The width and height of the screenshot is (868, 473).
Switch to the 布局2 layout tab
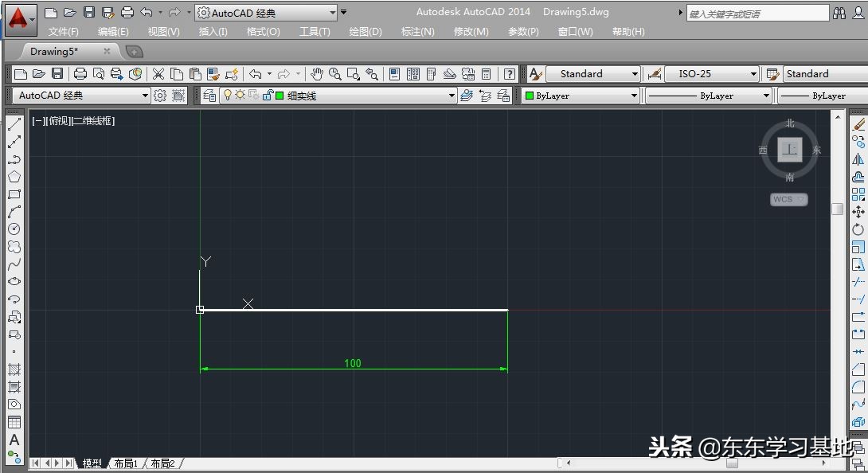pos(162,463)
